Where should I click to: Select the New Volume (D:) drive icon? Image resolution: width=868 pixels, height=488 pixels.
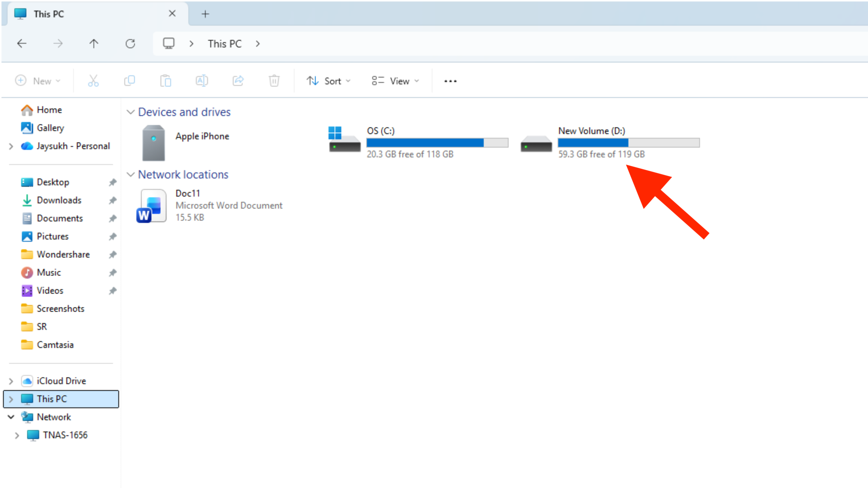[536, 144]
